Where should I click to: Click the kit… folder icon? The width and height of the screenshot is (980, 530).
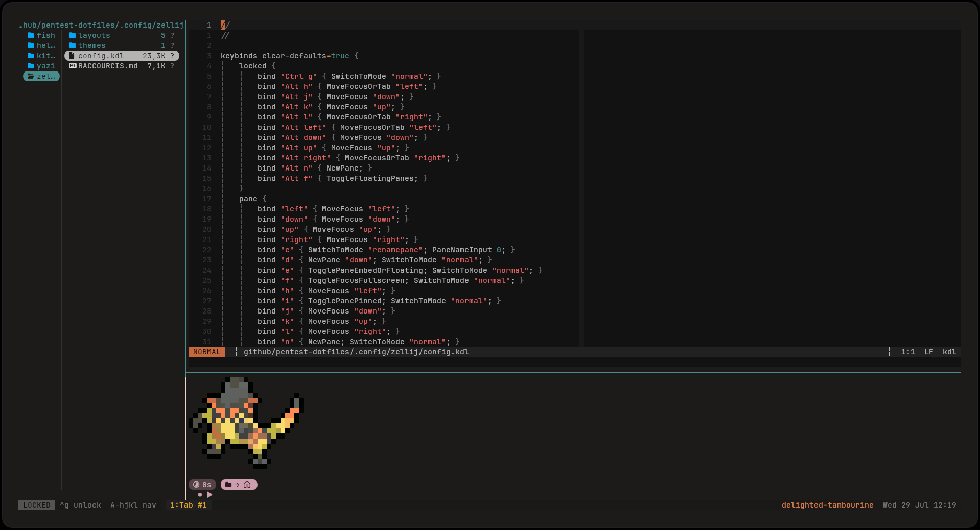pyautogui.click(x=31, y=56)
